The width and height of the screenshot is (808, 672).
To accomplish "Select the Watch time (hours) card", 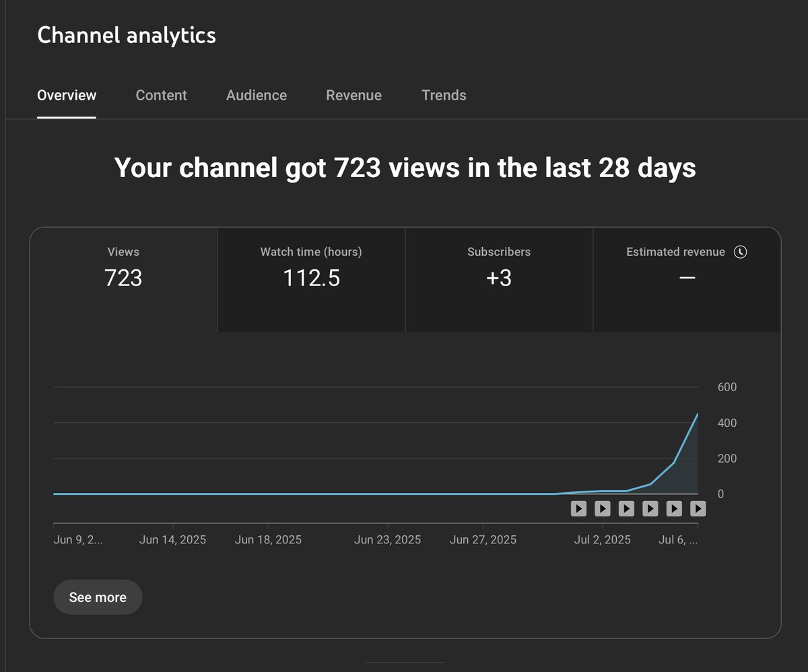I will point(311,279).
